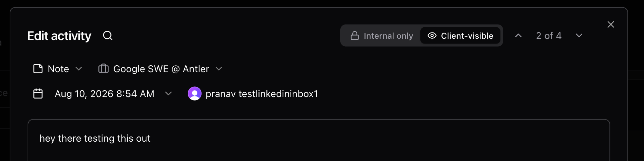Viewport: 644px width, 161px height.
Task: Expand the Note type dropdown chevron
Action: tap(79, 69)
